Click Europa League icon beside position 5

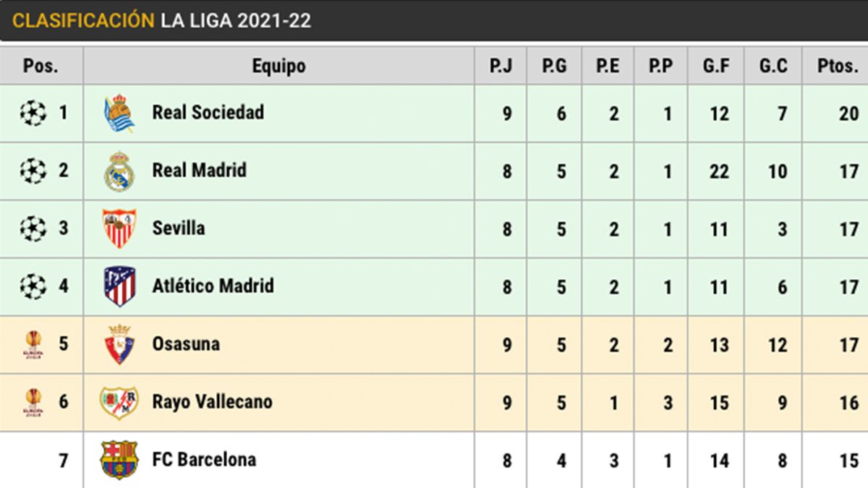tap(33, 344)
